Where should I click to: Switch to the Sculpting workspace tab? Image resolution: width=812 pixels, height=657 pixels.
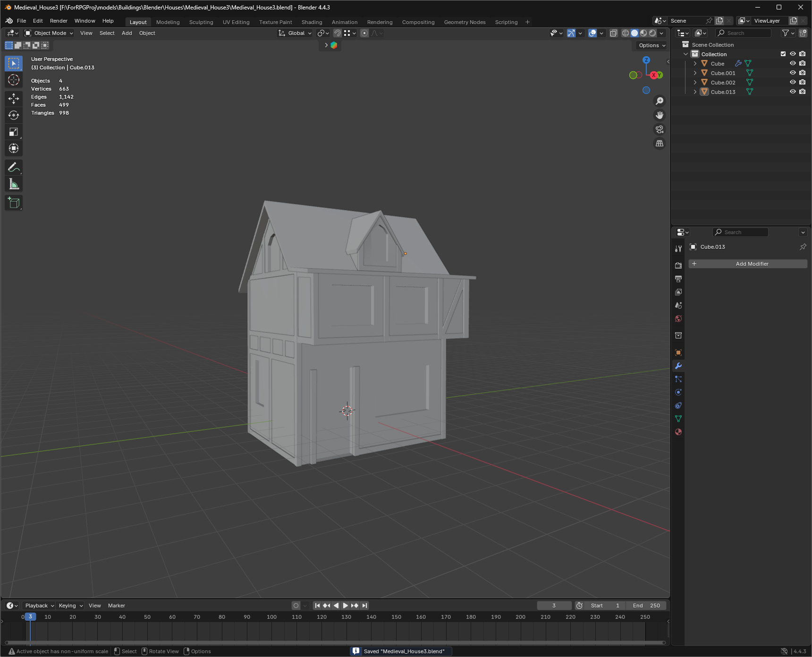point(201,22)
